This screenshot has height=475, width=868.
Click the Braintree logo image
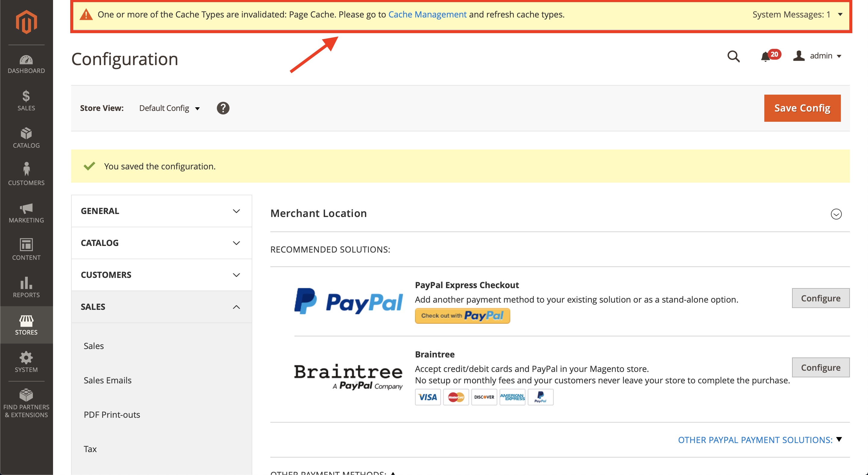click(348, 377)
